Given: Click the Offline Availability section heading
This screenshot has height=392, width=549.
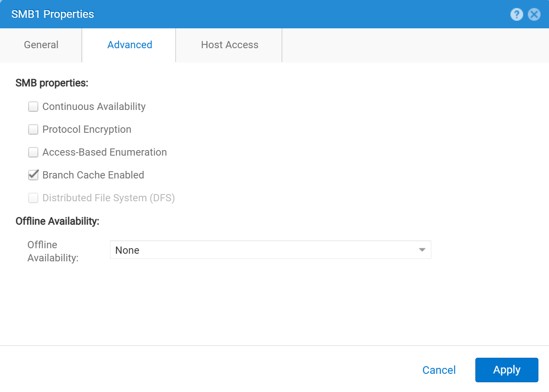Looking at the screenshot, I should [x=58, y=221].
